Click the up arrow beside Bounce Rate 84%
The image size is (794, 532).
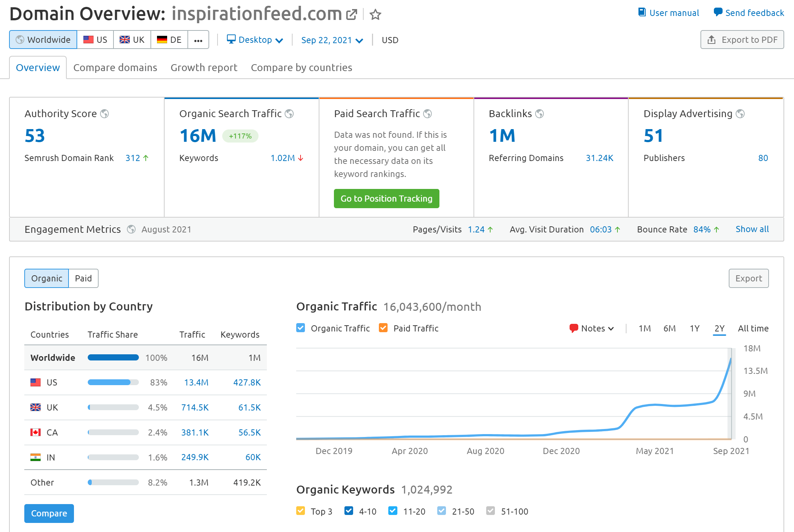pyautogui.click(x=716, y=230)
